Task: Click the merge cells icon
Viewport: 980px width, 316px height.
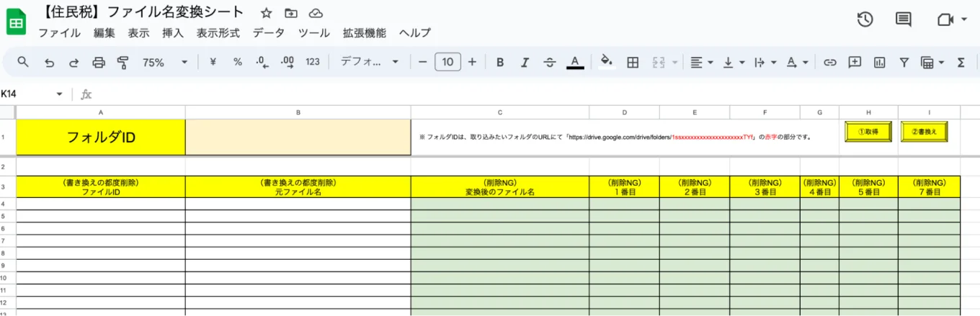Action: pos(658,63)
